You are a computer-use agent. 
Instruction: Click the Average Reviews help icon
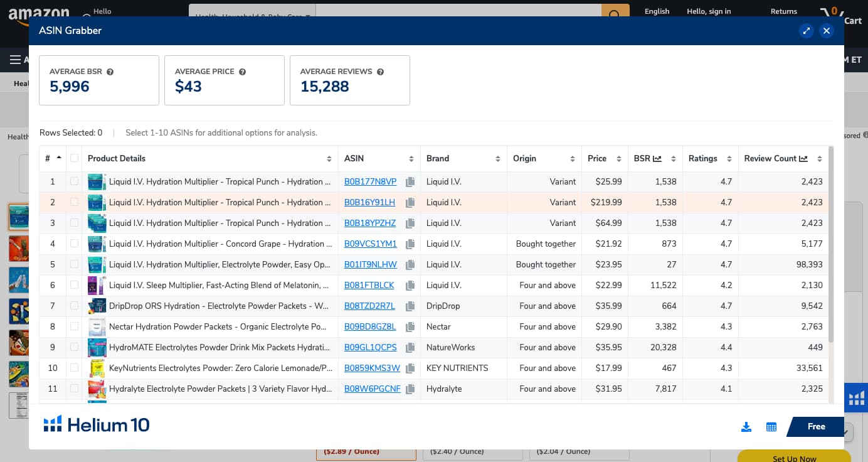pyautogui.click(x=381, y=72)
